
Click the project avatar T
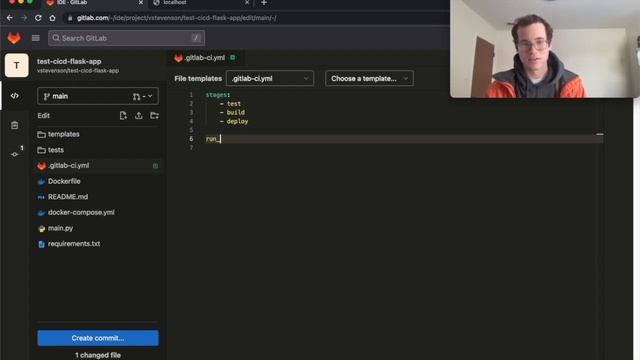17,65
